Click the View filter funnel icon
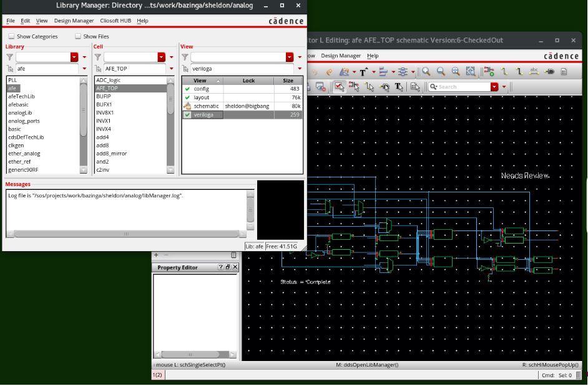 (x=185, y=57)
